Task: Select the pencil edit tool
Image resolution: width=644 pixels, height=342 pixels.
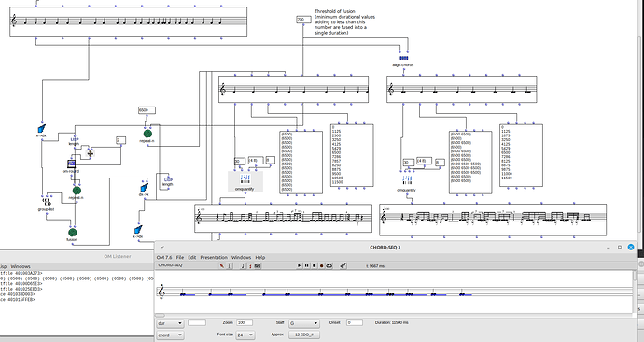Action: tap(222, 266)
